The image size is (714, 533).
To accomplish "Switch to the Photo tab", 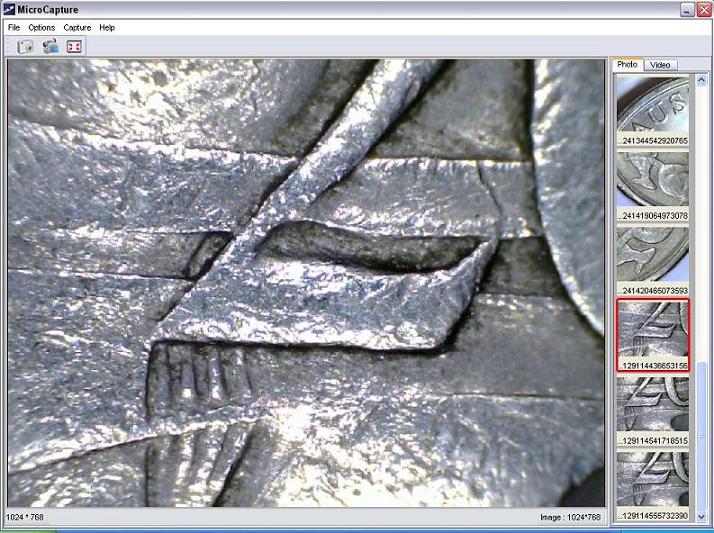I will click(627, 65).
